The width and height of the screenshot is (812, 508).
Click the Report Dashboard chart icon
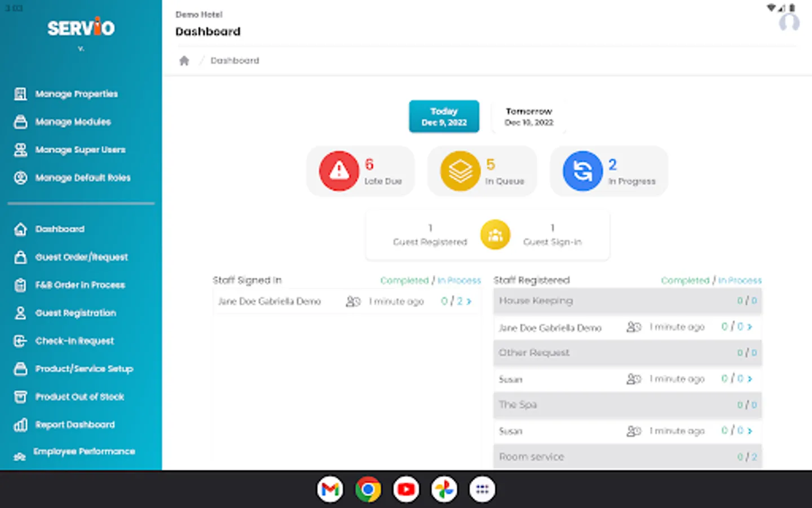tap(20, 425)
